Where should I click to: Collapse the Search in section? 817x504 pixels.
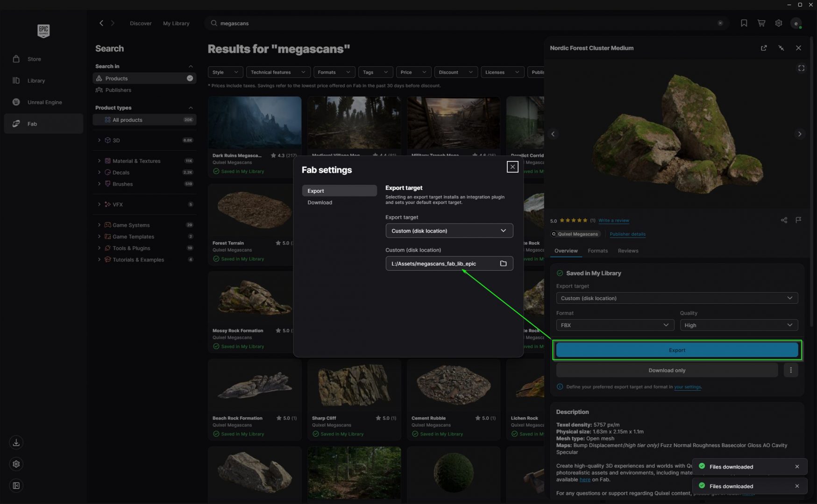[x=191, y=66]
